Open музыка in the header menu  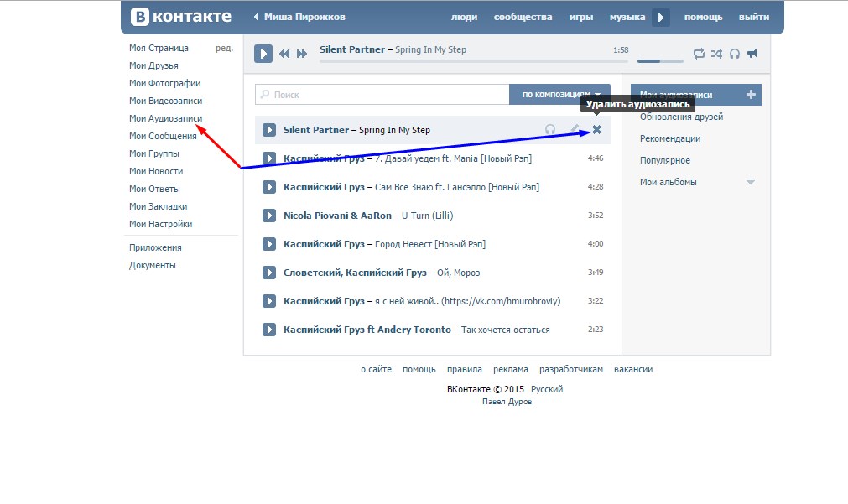tap(627, 18)
